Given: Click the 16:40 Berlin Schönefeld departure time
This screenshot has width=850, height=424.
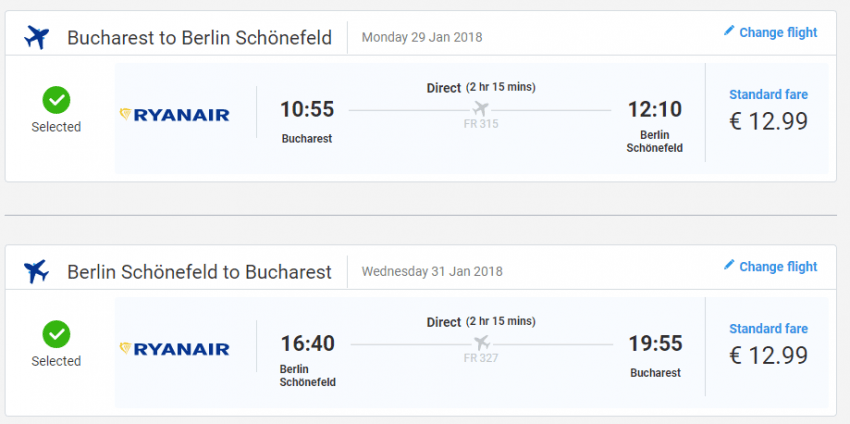Looking at the screenshot, I should (x=307, y=344).
